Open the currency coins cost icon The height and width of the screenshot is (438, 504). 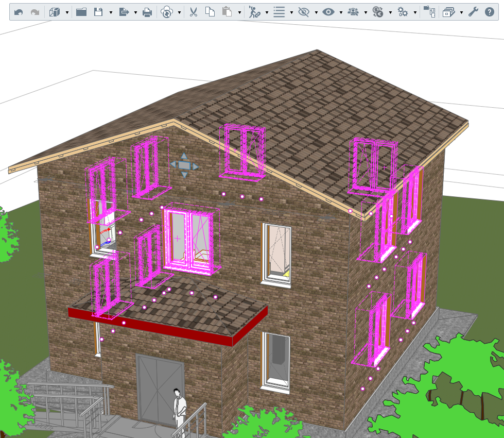click(x=378, y=12)
